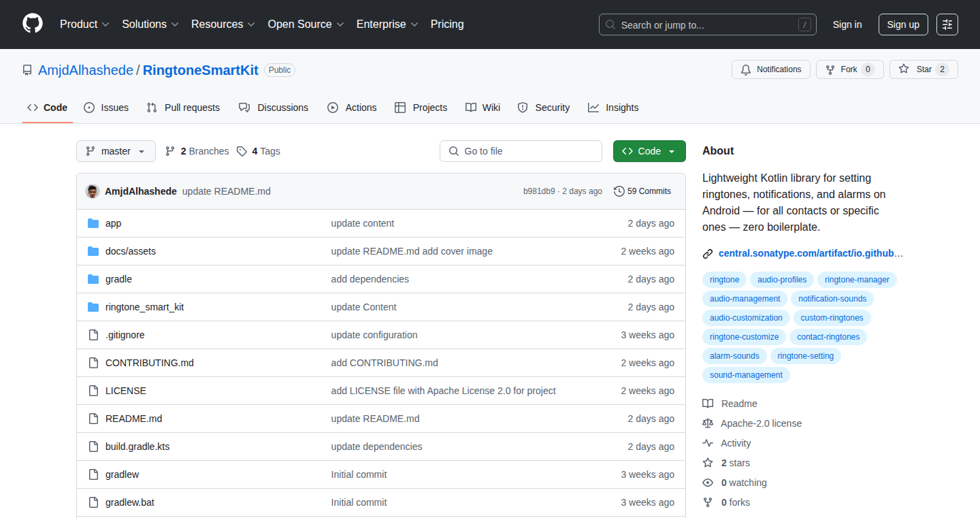980x518 pixels.
Task: Open the AmjdAlhashede owner profile link
Action: pos(86,70)
